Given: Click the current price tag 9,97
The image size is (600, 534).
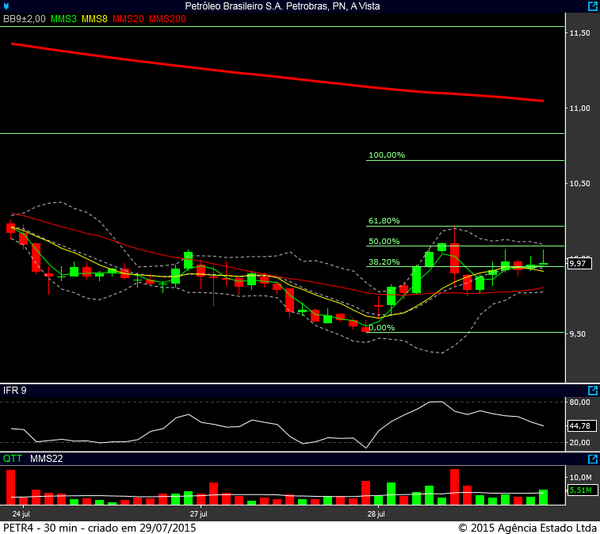Looking at the screenshot, I should [577, 264].
